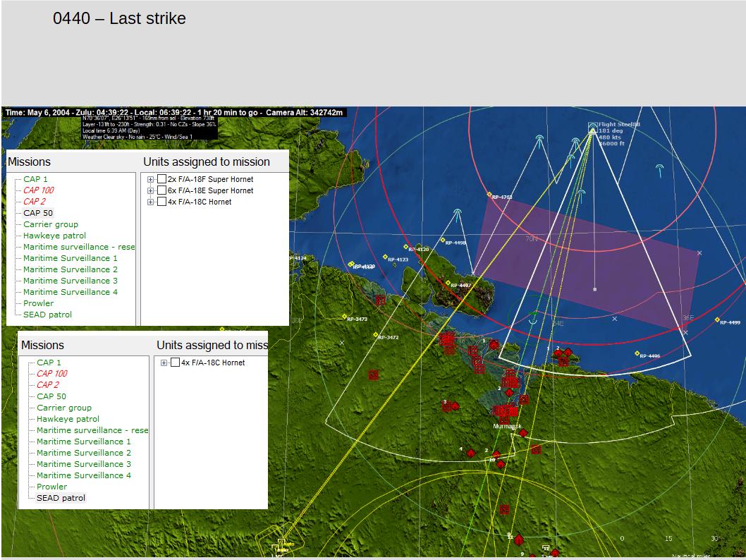Select CAP 2 in lower Missions panel

click(x=47, y=385)
